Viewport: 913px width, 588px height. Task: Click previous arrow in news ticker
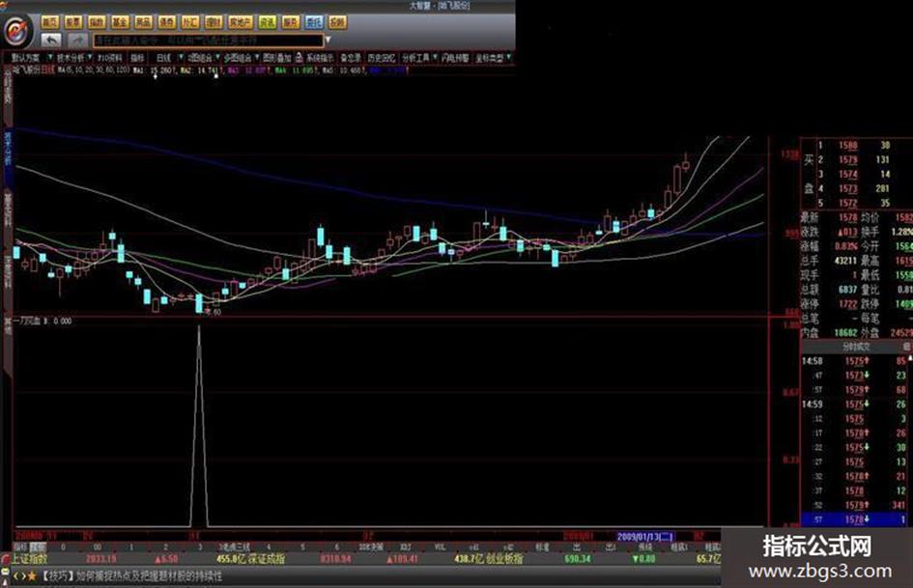[x=16, y=575]
